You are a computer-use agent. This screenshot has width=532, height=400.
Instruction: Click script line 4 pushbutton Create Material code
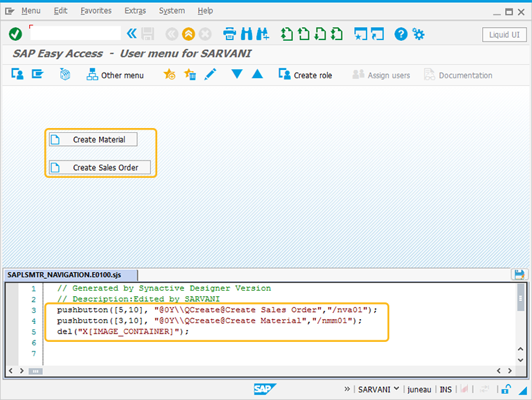tap(209, 320)
